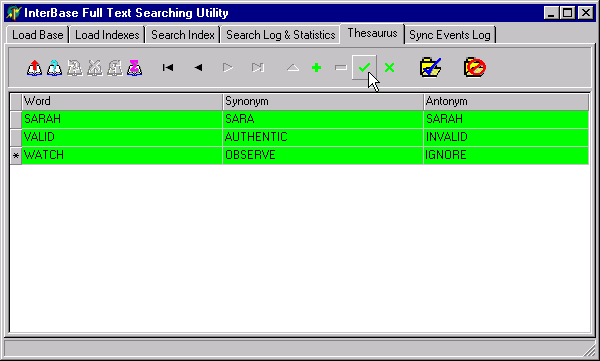Click the Word column header
This screenshot has width=600, height=361.
(122, 101)
